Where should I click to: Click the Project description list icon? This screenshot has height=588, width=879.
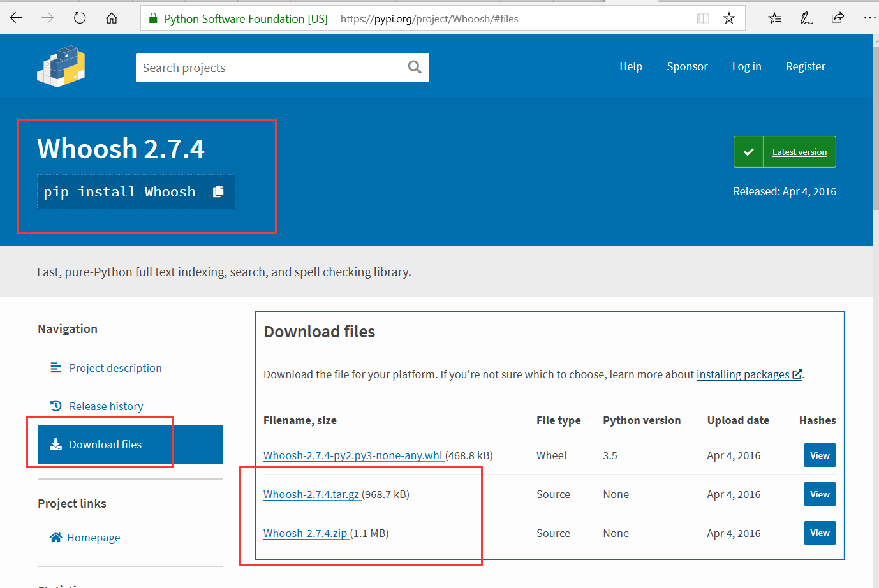pyautogui.click(x=55, y=368)
